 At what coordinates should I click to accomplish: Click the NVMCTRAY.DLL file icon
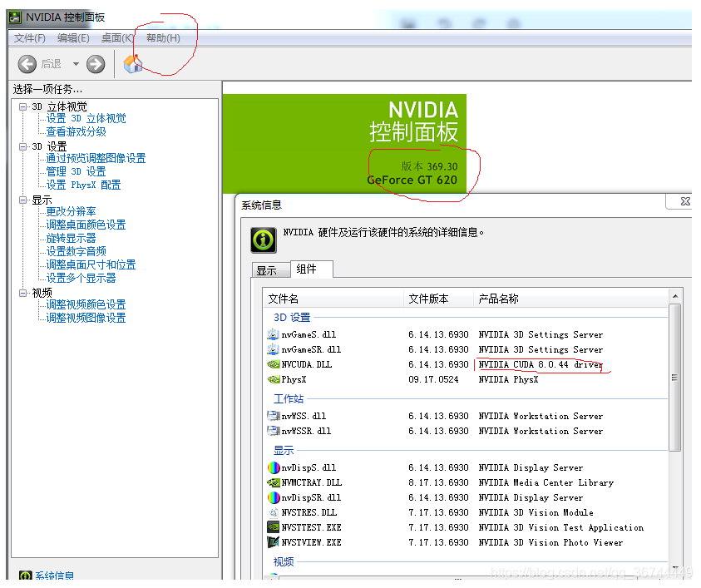click(x=273, y=482)
